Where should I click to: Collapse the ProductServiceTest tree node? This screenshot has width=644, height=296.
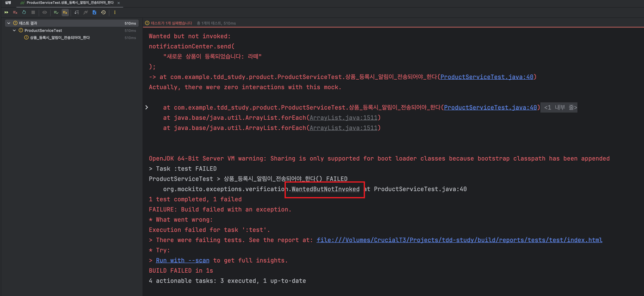[x=14, y=30]
